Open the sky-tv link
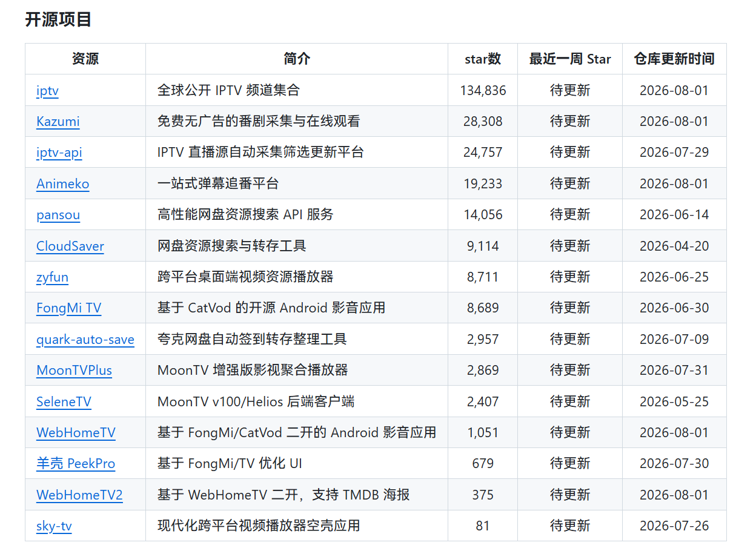The width and height of the screenshot is (756, 551). [54, 526]
